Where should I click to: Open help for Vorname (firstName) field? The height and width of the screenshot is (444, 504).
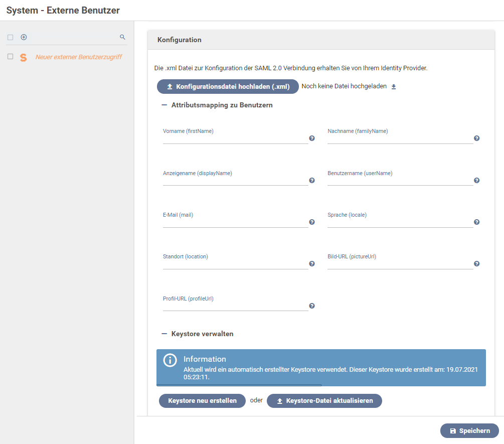(312, 138)
